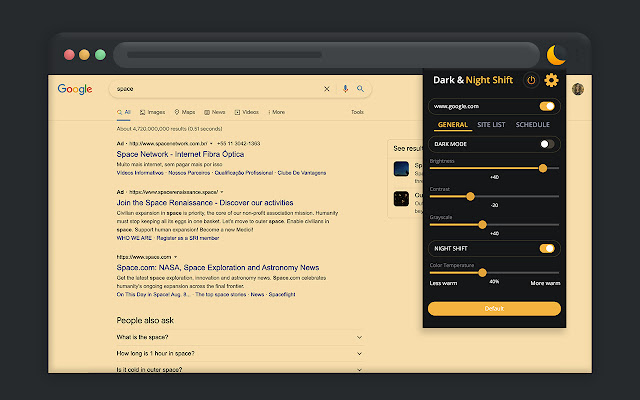The width and height of the screenshot is (640, 400).
Task: Click the magnifier search icon
Action: point(360,89)
